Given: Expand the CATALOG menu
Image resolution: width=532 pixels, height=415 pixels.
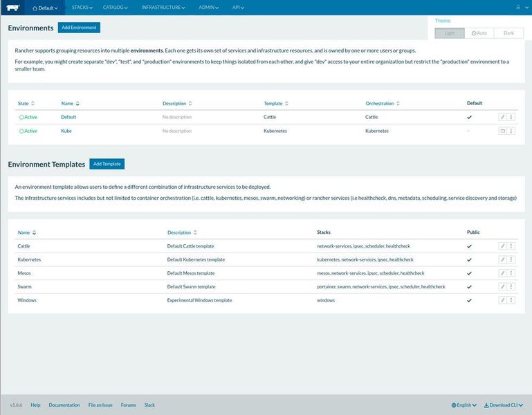Looking at the screenshot, I should pos(116,8).
